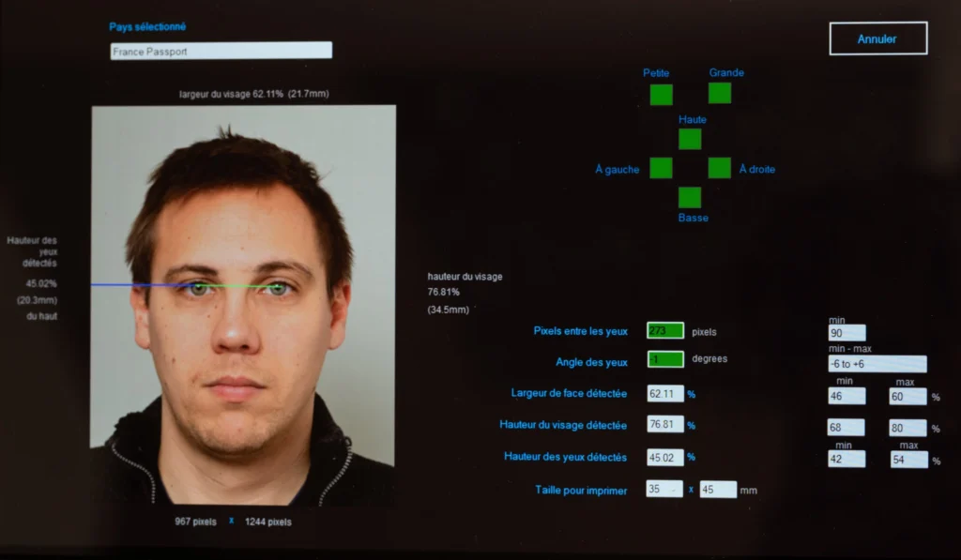The height and width of the screenshot is (560, 961).
Task: Click the Taille pour imprimer width field 35
Action: (x=663, y=489)
